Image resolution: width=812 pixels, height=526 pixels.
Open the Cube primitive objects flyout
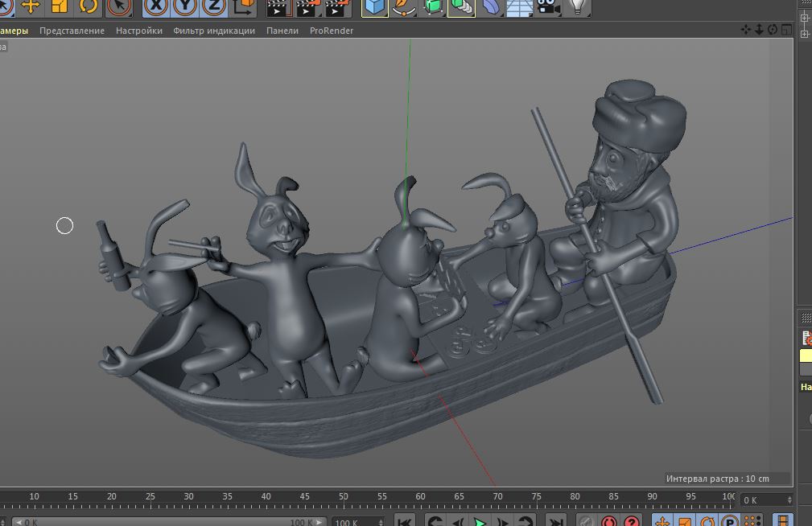click(374, 6)
